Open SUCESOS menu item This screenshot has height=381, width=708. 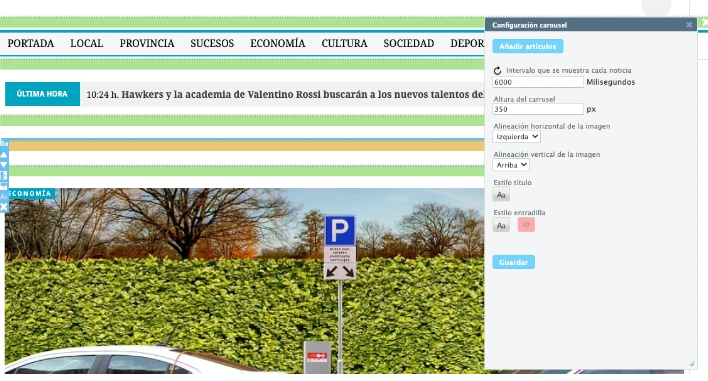point(212,43)
